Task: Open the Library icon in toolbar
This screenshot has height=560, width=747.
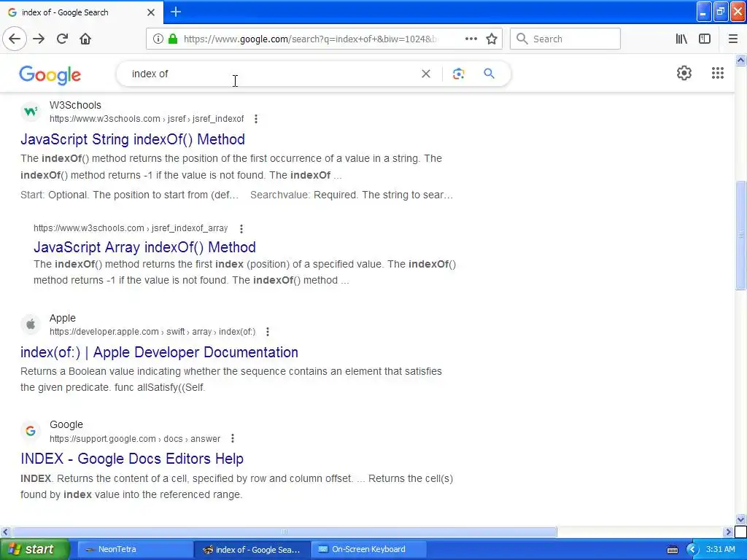Action: 681,39
